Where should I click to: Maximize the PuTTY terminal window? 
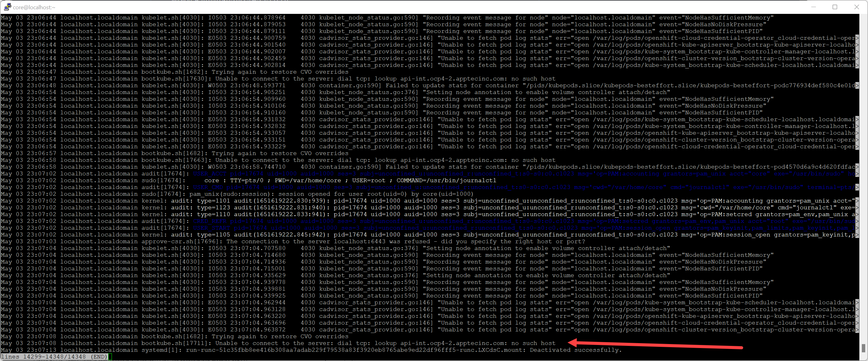(x=835, y=7)
